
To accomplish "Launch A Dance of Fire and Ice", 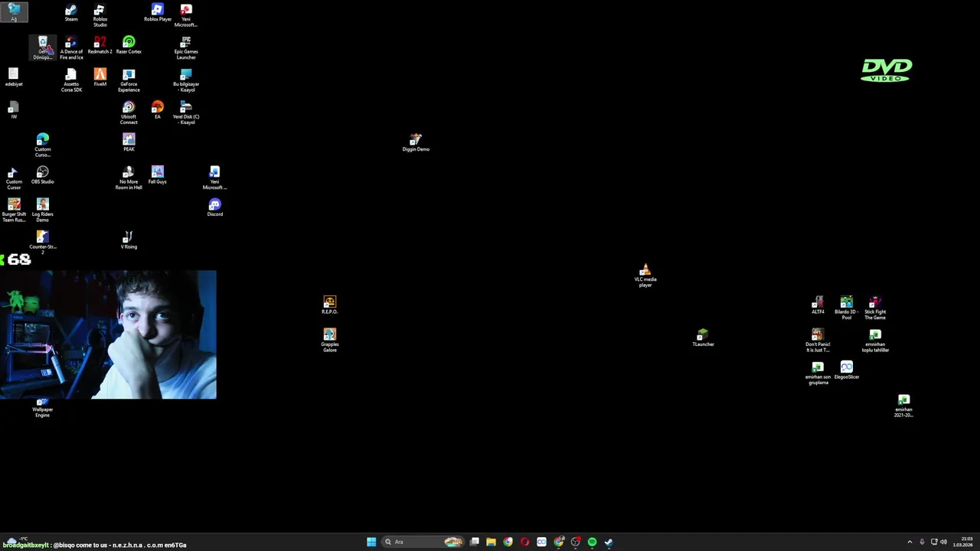I will [x=71, y=47].
